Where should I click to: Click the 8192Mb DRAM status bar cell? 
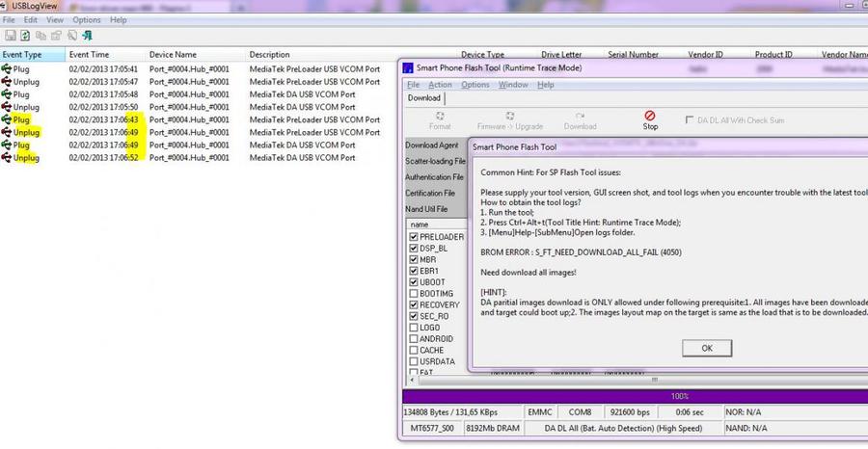click(492, 429)
